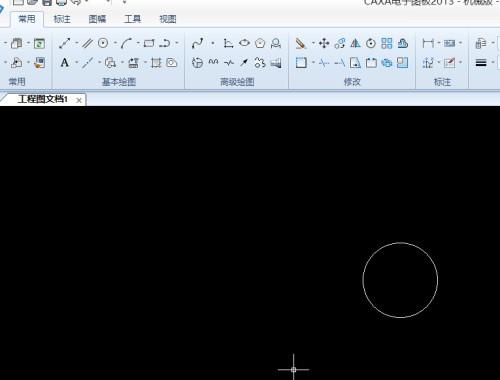Select the Array (grid) tool
This screenshot has width=500, height=380.
pyautogui.click(x=387, y=43)
